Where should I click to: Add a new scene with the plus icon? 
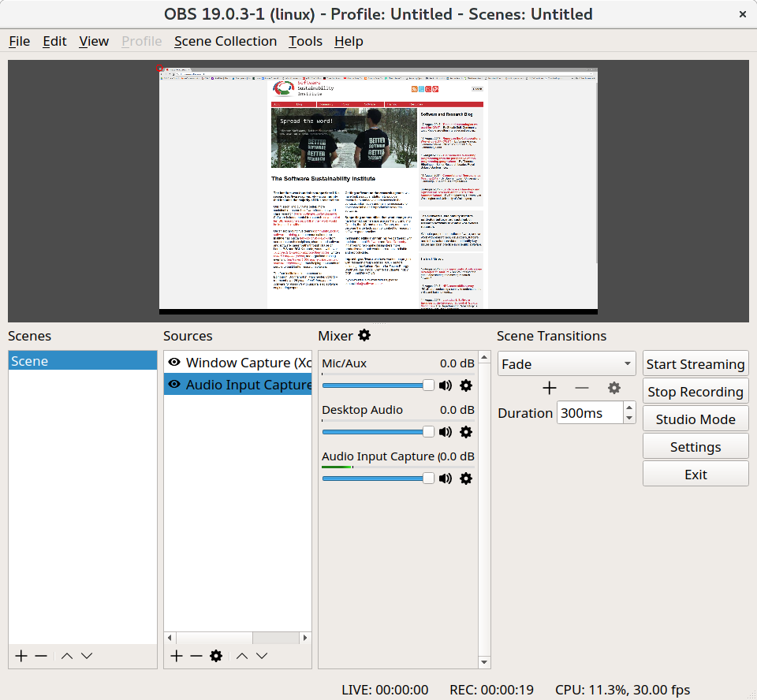point(21,655)
